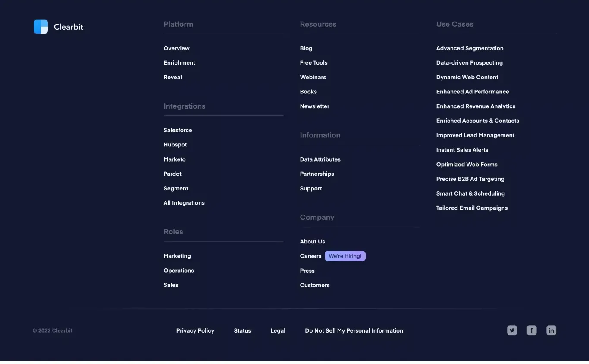Click the Use Cases section heading
The height and width of the screenshot is (364, 589).
click(455, 25)
